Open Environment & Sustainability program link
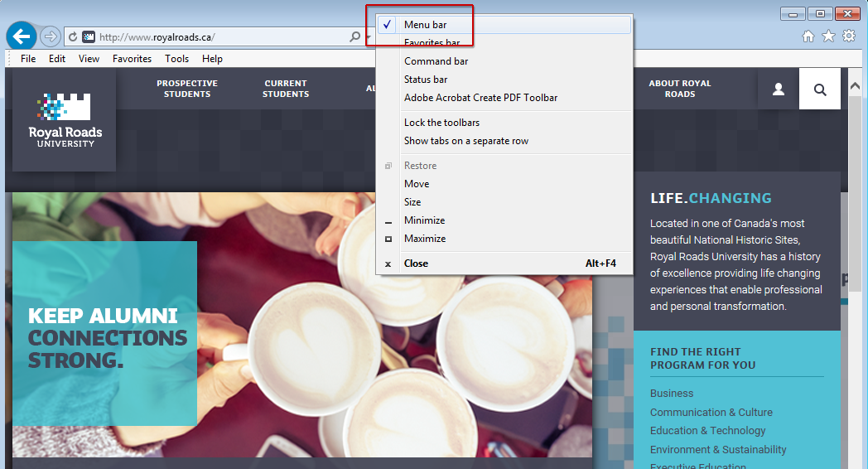 tap(718, 450)
